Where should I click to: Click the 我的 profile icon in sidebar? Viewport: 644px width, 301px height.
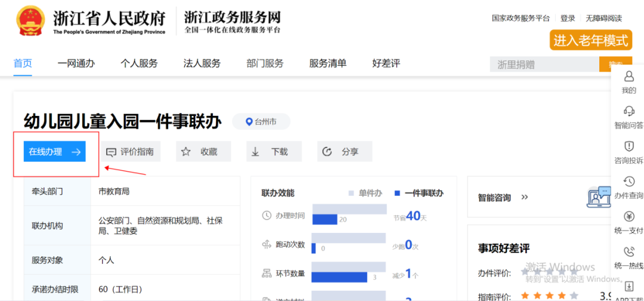(x=628, y=77)
